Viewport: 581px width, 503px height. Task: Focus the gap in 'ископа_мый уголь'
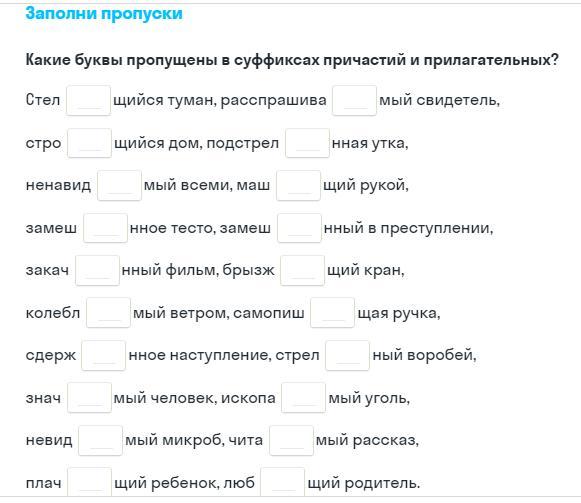[303, 398]
